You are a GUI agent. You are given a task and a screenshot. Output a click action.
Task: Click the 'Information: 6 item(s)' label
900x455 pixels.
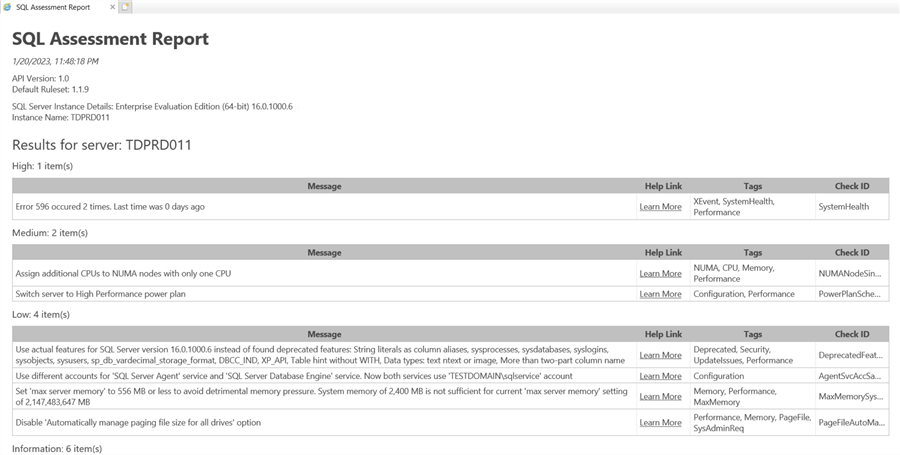pyautogui.click(x=57, y=448)
